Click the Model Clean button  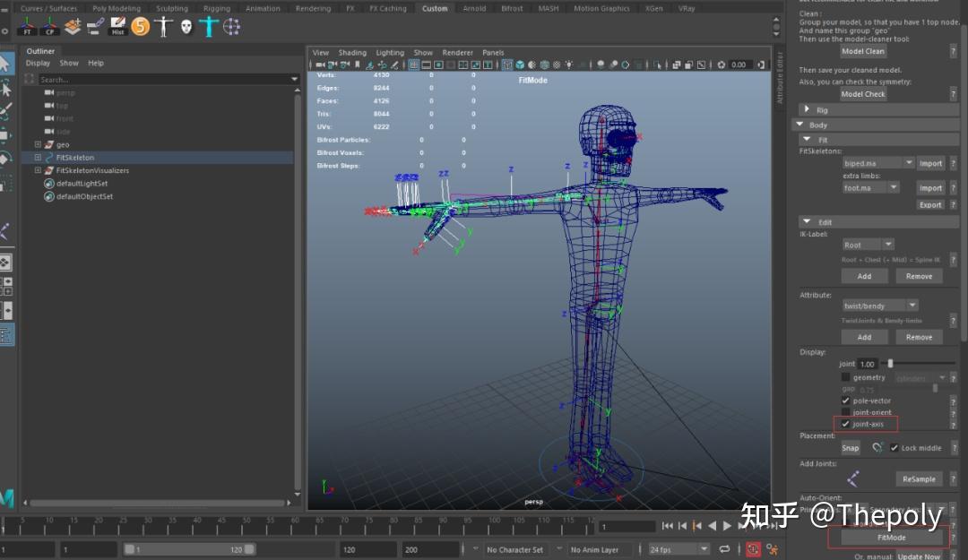point(862,51)
